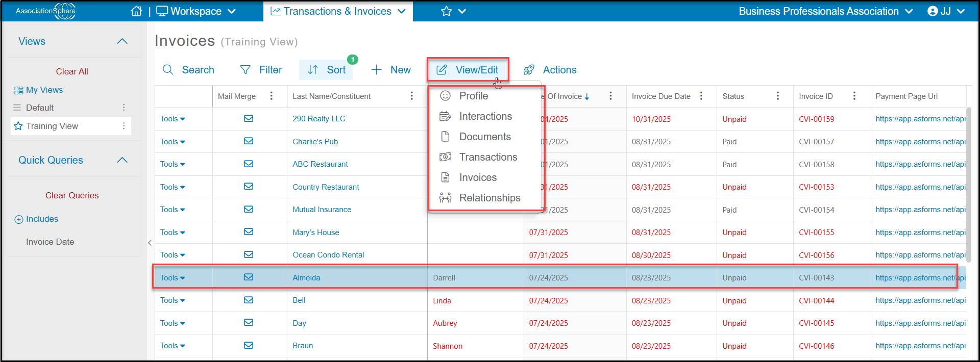Open Invoice Date quick query
980x362 pixels.
pyautogui.click(x=50, y=242)
